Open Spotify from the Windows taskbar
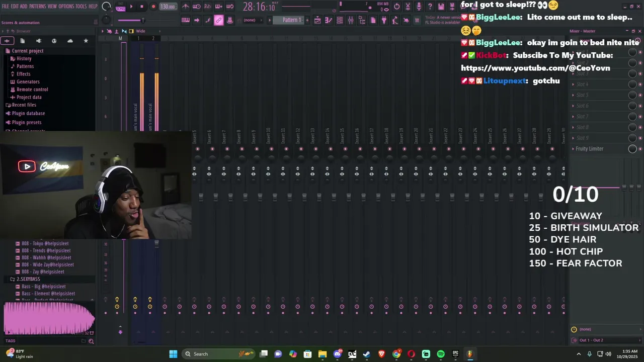 (x=441, y=354)
